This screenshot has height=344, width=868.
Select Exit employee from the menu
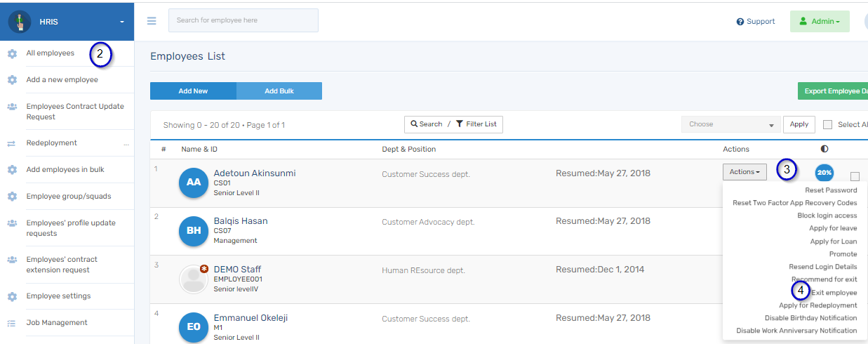(834, 293)
